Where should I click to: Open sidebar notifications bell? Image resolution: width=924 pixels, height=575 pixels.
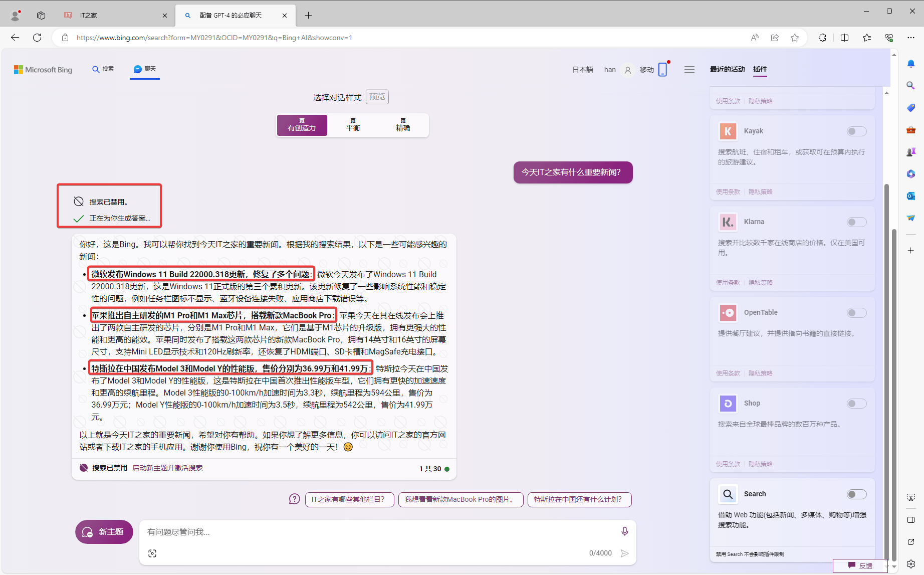click(x=911, y=64)
